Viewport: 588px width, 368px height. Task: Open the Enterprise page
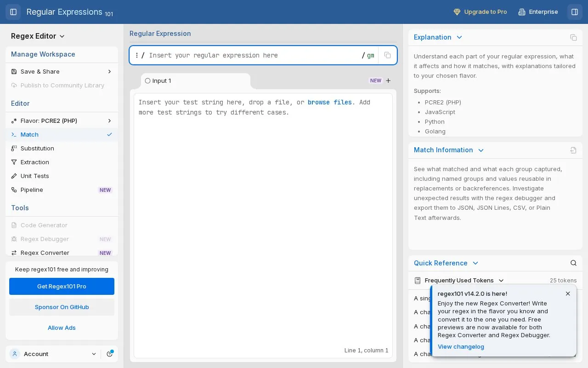pos(538,12)
